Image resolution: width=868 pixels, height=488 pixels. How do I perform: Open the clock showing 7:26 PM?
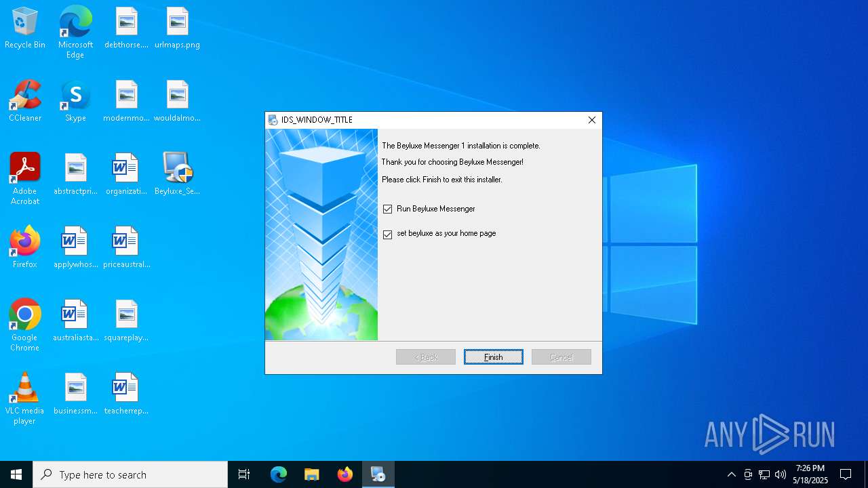tap(810, 474)
